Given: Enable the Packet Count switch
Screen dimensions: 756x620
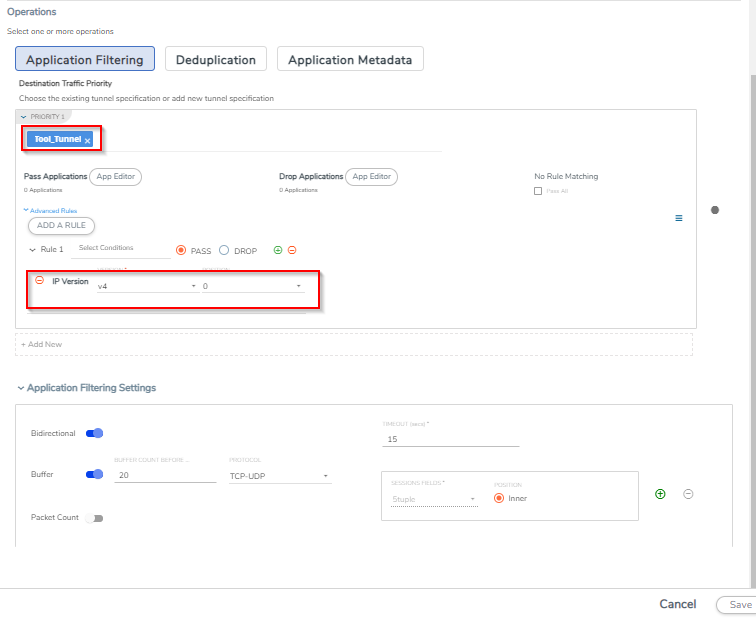Looking at the screenshot, I should (x=94, y=518).
